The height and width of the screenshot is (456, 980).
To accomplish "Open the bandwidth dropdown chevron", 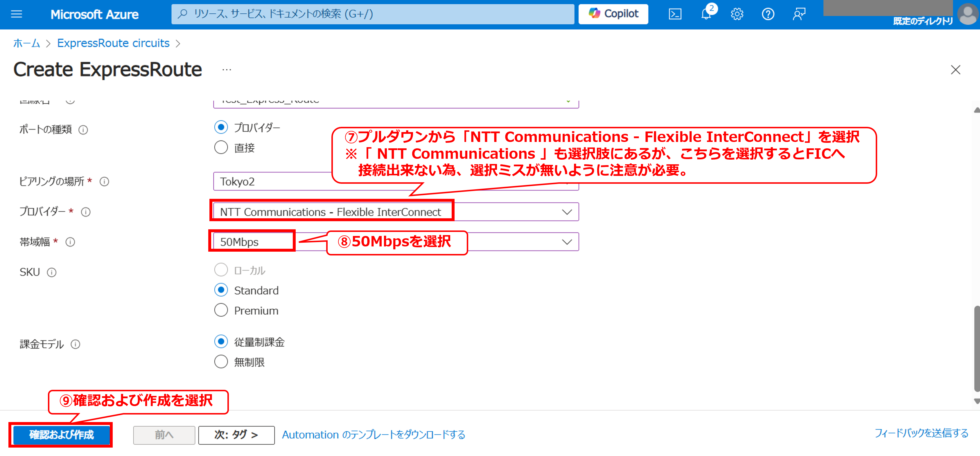I will pos(567,242).
